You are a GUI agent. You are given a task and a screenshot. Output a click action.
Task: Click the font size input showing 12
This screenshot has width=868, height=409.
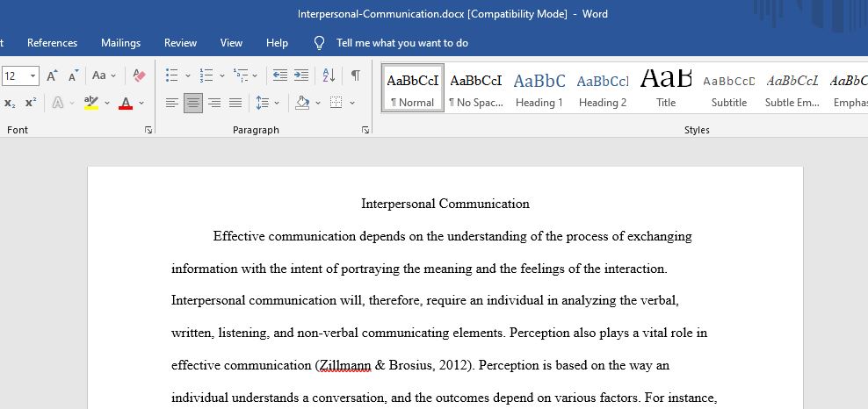pyautogui.click(x=15, y=75)
